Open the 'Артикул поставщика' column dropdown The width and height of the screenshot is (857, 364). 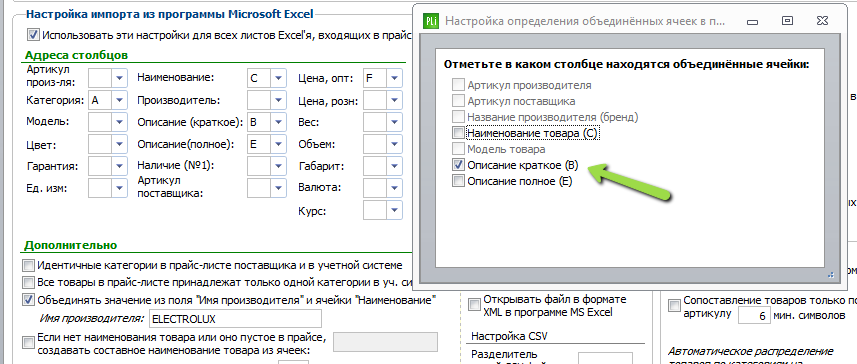(278, 189)
